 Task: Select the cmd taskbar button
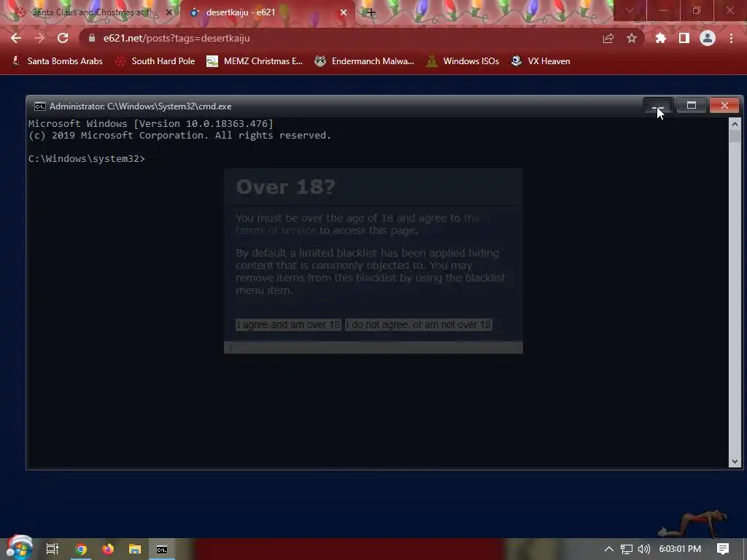(x=162, y=549)
